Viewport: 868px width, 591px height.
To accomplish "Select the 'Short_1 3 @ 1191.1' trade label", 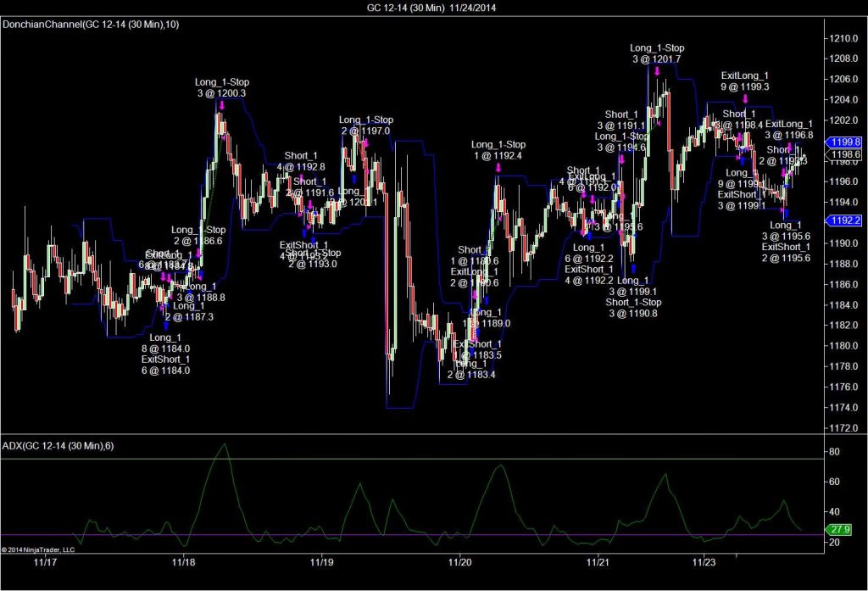I will coord(621,120).
